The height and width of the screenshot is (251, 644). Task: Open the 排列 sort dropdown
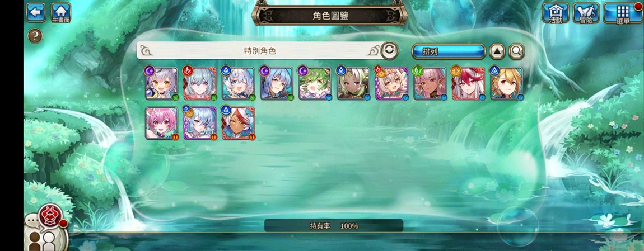click(x=449, y=51)
